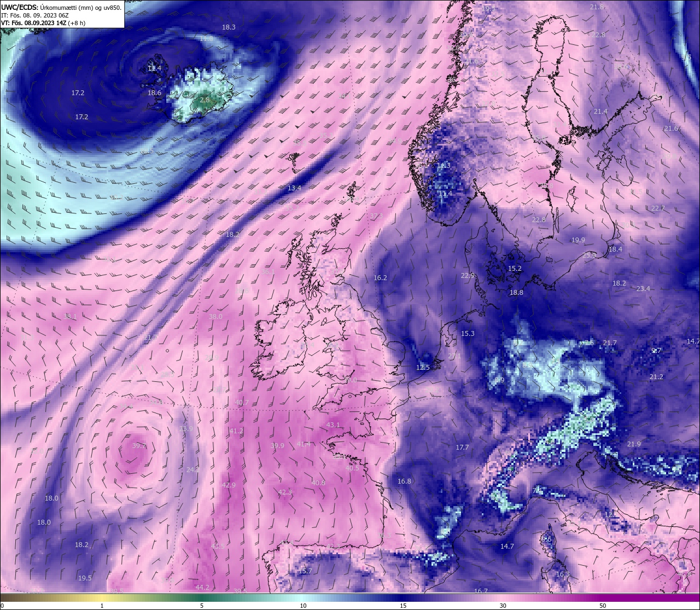Select the 18.6 value west of Iceland

tap(154, 93)
